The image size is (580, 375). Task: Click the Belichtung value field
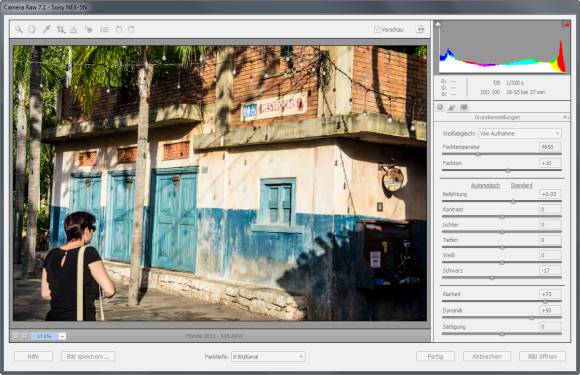550,194
